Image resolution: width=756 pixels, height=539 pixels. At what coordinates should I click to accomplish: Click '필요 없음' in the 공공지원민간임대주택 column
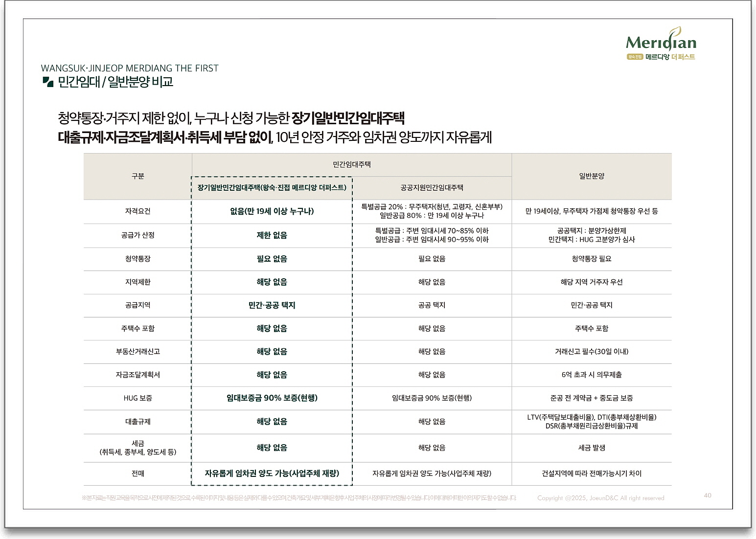coord(432,259)
